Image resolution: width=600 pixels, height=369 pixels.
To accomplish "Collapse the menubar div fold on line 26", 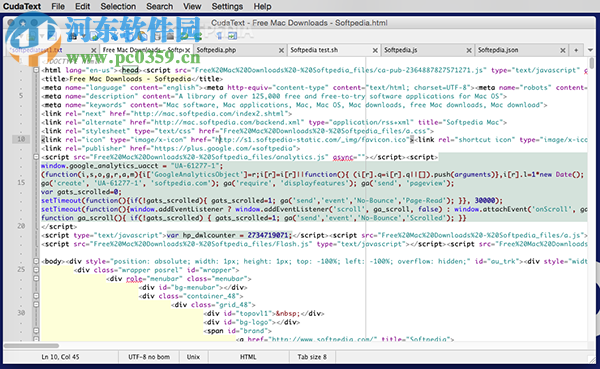I will point(36,279).
